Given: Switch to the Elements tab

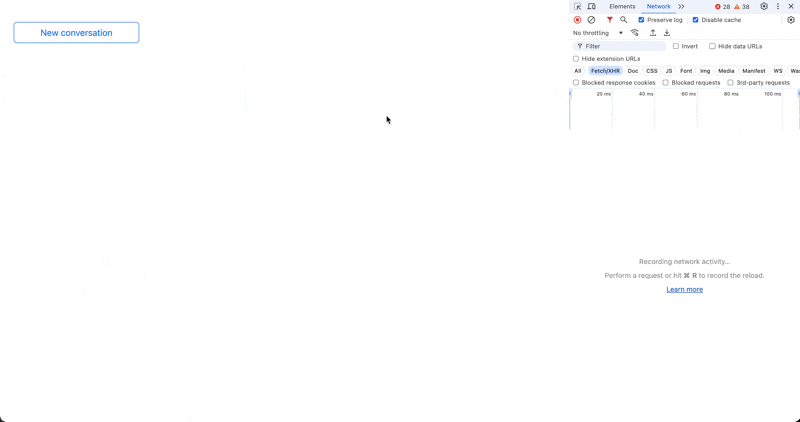Looking at the screenshot, I should pyautogui.click(x=622, y=7).
